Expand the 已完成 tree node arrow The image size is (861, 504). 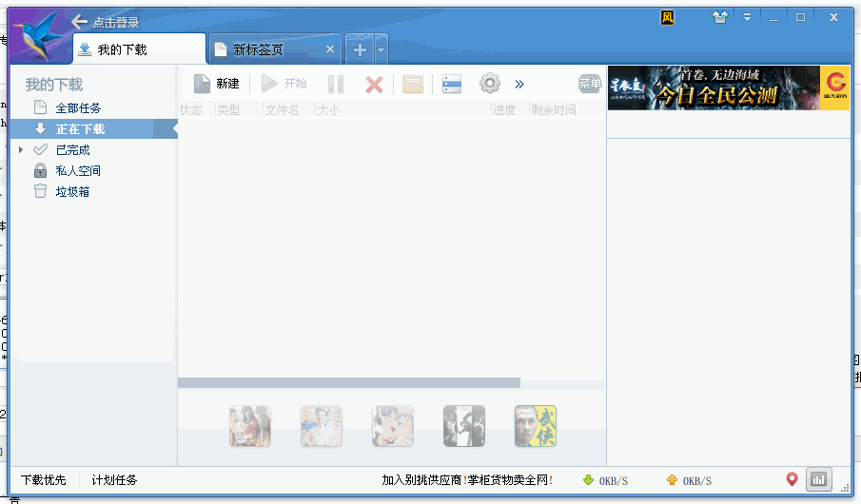[x=21, y=150]
